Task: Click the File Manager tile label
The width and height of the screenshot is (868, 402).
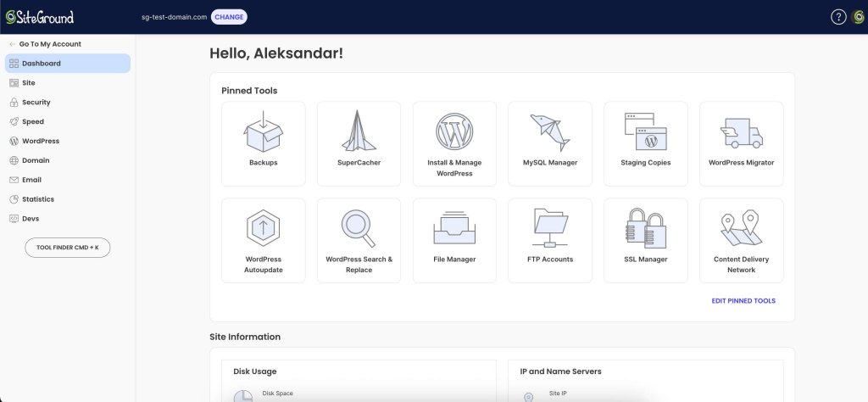Action: point(454,260)
